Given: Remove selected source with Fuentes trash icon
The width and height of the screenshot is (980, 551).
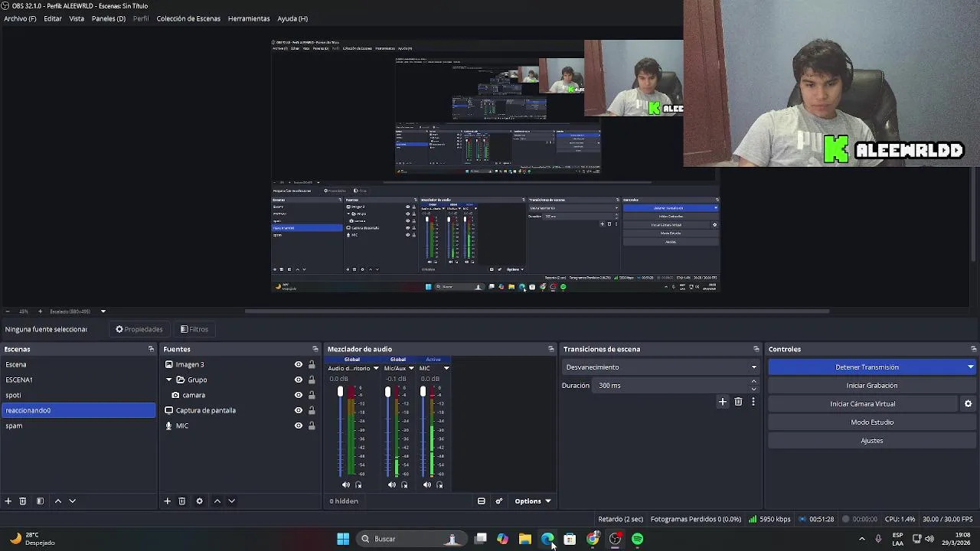Looking at the screenshot, I should (x=182, y=501).
